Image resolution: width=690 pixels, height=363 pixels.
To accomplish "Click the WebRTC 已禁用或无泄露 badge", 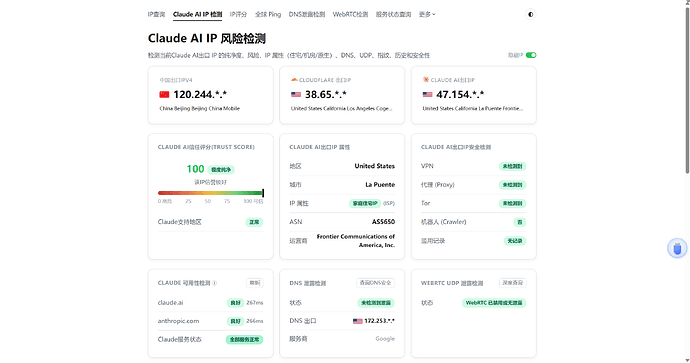I will click(x=494, y=303).
